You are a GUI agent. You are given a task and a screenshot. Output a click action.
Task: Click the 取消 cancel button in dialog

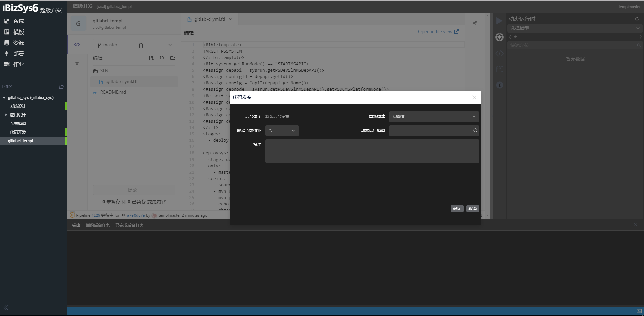pyautogui.click(x=472, y=209)
